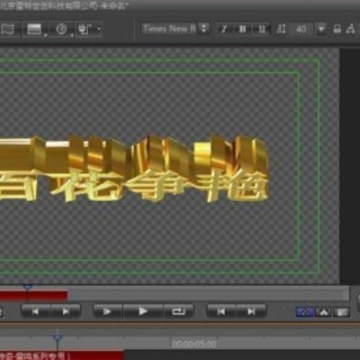The width and height of the screenshot is (360, 360).
Task: Click the rightmost view icon after playback controls
Action: (342, 312)
